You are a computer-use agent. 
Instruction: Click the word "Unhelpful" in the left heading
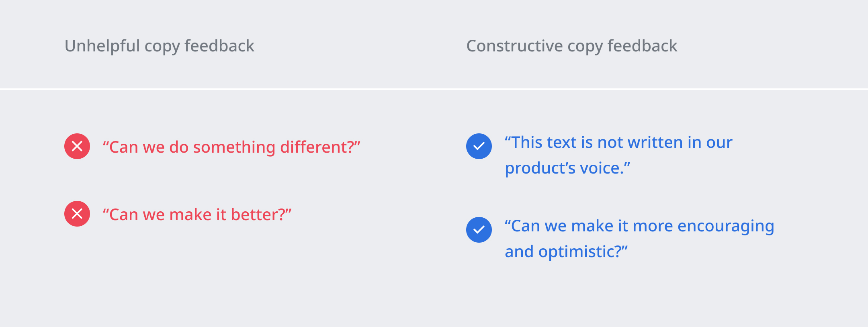[x=102, y=46]
